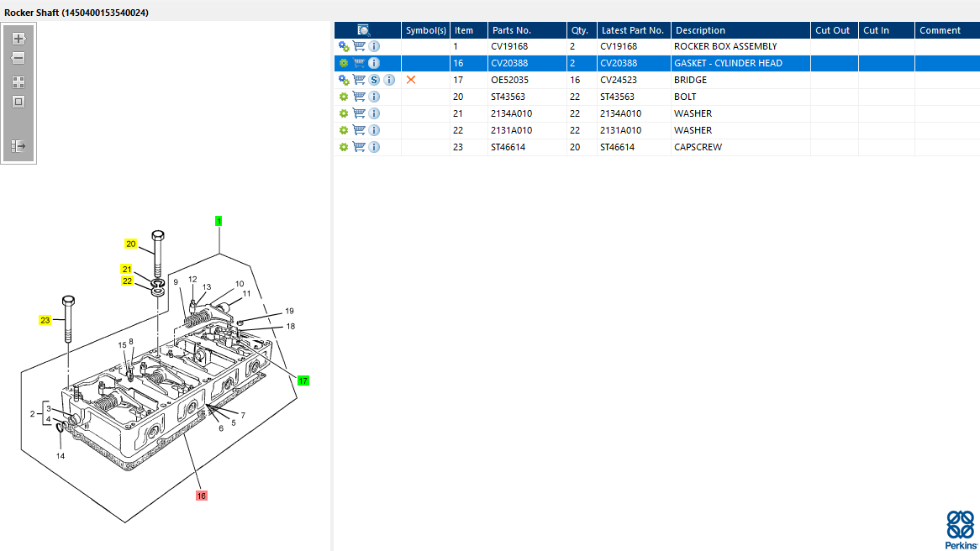Click the four-squares view button in diagram toolbar
Screen dimensions: 980x551
[x=18, y=82]
